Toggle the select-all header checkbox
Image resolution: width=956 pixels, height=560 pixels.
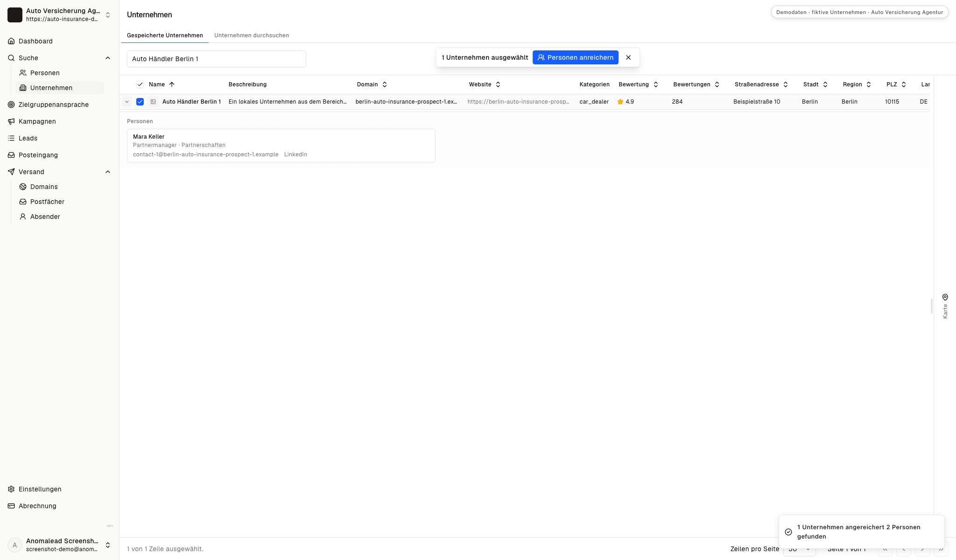coord(140,84)
